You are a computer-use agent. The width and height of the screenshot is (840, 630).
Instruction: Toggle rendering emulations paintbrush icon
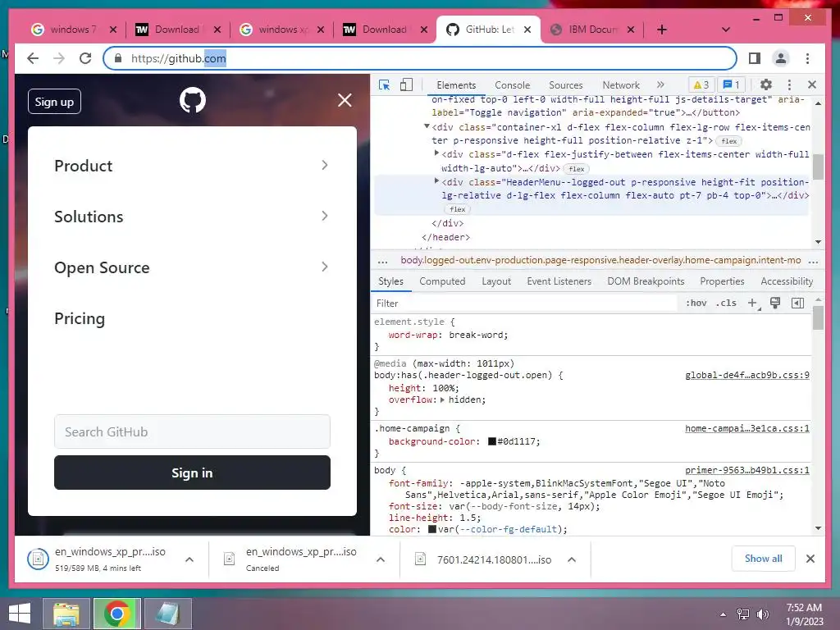(774, 304)
